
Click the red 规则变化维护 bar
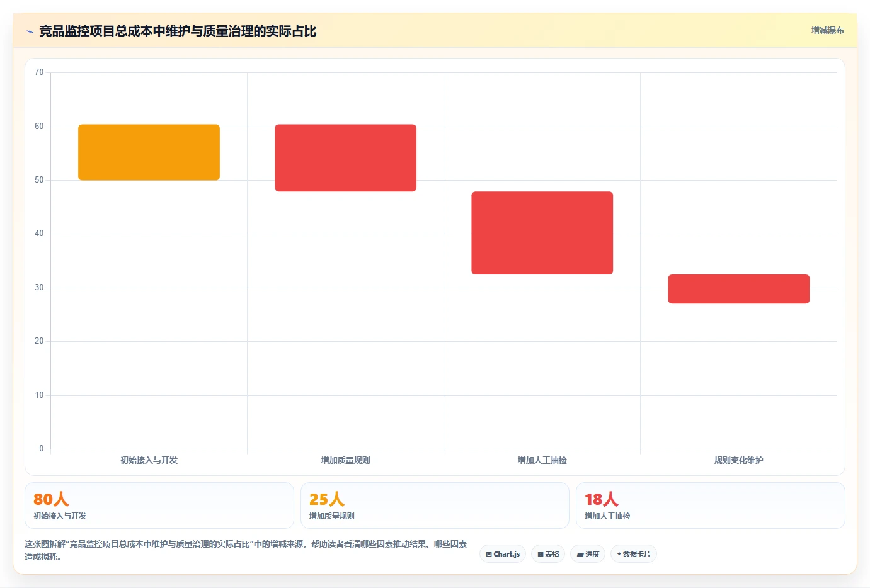[738, 289]
